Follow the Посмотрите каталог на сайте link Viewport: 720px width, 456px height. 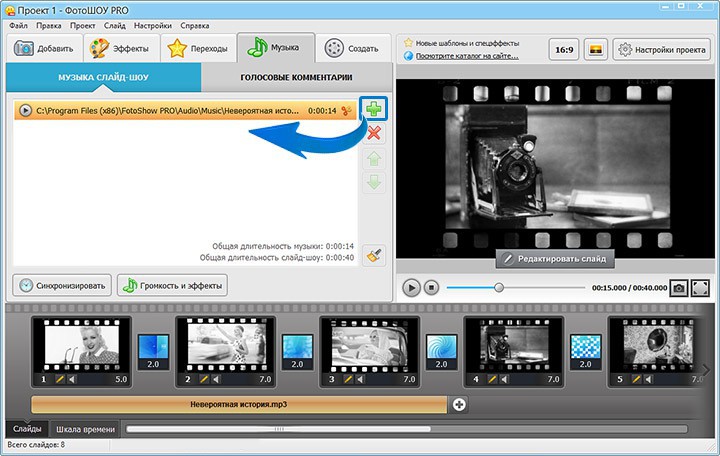pos(467,56)
